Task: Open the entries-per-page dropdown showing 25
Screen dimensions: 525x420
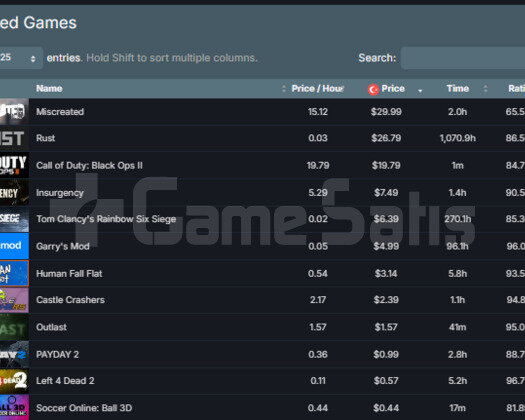Action: [21, 58]
